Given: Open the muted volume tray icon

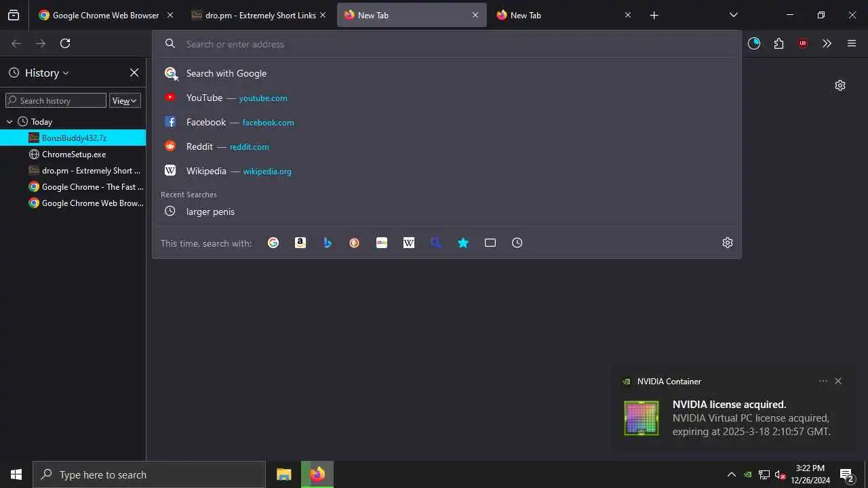Looking at the screenshot, I should point(780,474).
